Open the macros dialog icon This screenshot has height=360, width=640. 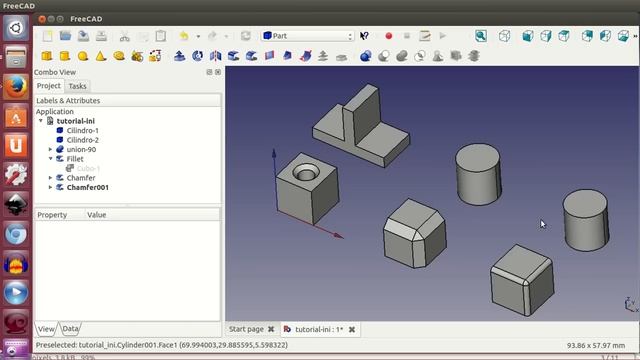point(425,36)
